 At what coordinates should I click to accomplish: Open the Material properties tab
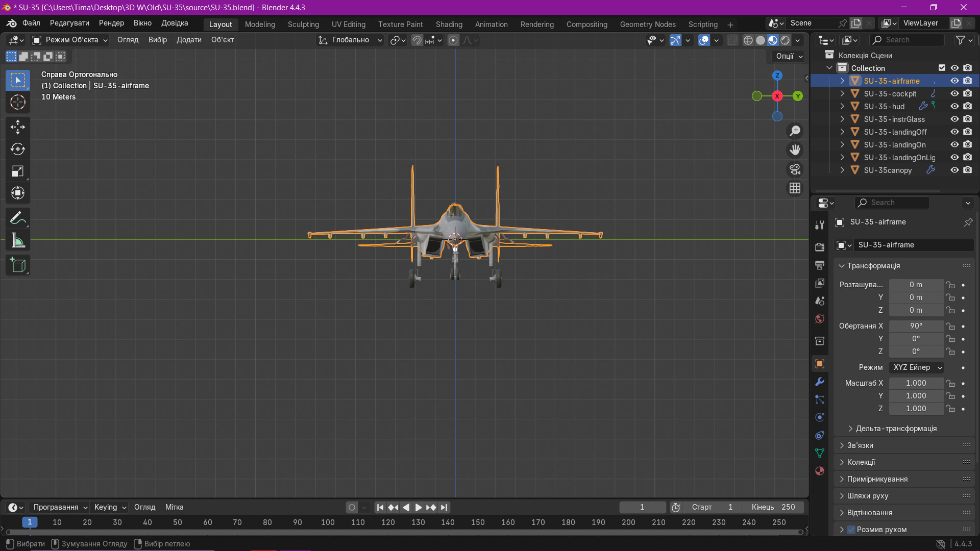point(820,471)
